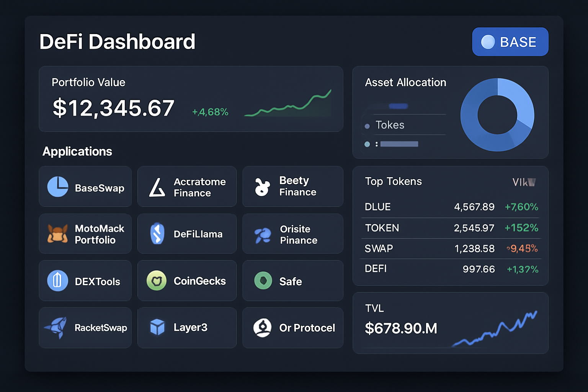Screen dimensions: 588x392
Task: Switch network using the BASE button
Action: point(510,42)
